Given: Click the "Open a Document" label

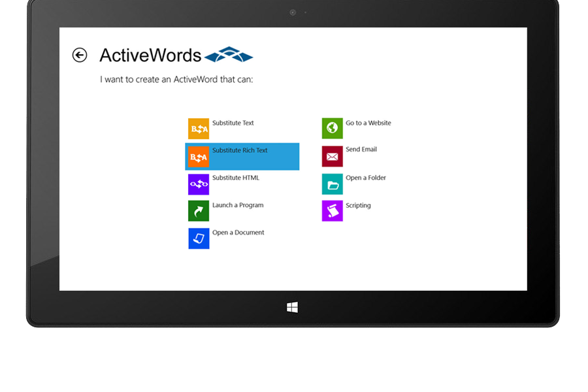Looking at the screenshot, I should pyautogui.click(x=238, y=233).
